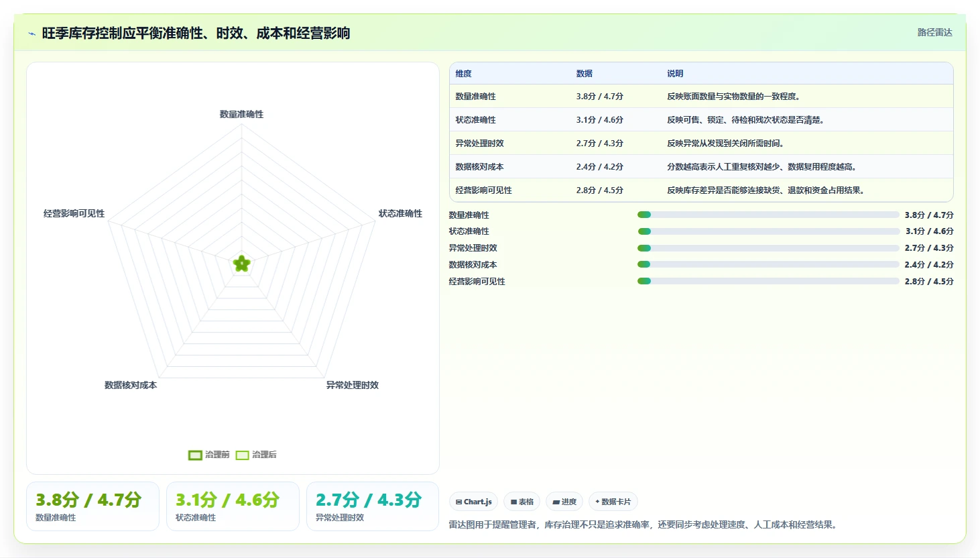Click table value 2.4分 / 4.2分
The image size is (980, 558).
pyautogui.click(x=599, y=167)
